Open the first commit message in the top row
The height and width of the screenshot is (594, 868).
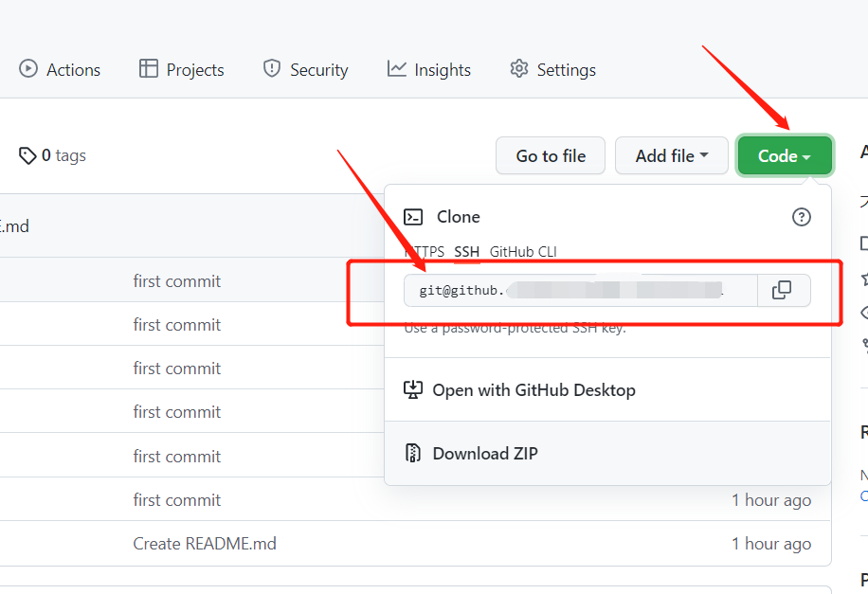point(177,281)
